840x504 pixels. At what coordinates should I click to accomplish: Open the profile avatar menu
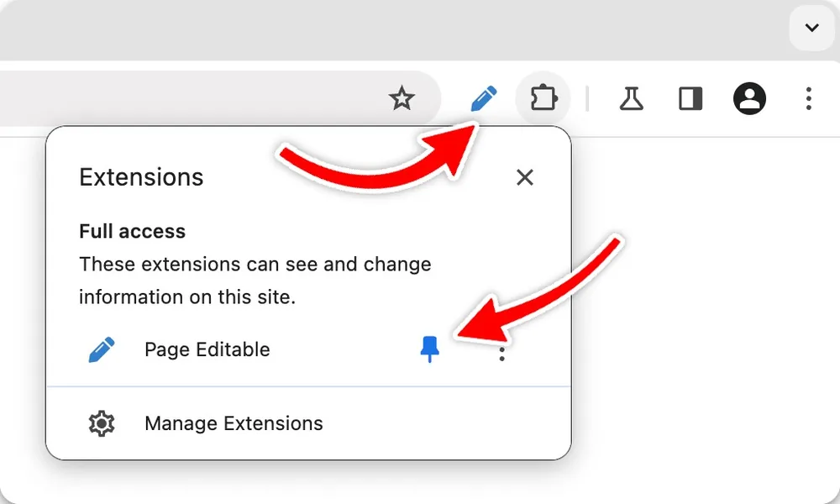click(749, 98)
